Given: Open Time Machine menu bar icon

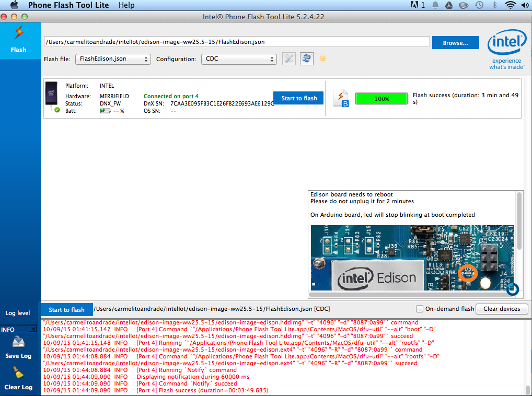Looking at the screenshot, I should (479, 5).
